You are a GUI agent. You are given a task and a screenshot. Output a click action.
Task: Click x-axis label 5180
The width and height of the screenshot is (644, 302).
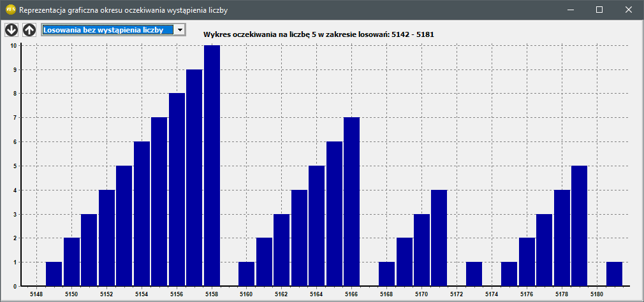click(x=597, y=294)
